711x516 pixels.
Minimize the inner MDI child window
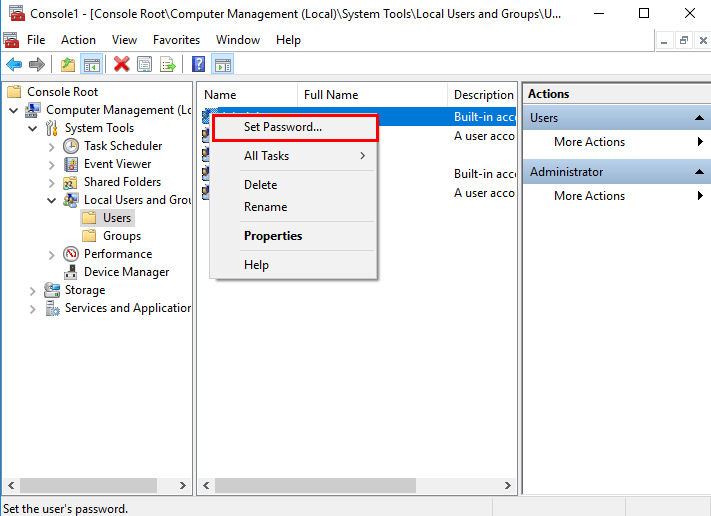[x=664, y=41]
